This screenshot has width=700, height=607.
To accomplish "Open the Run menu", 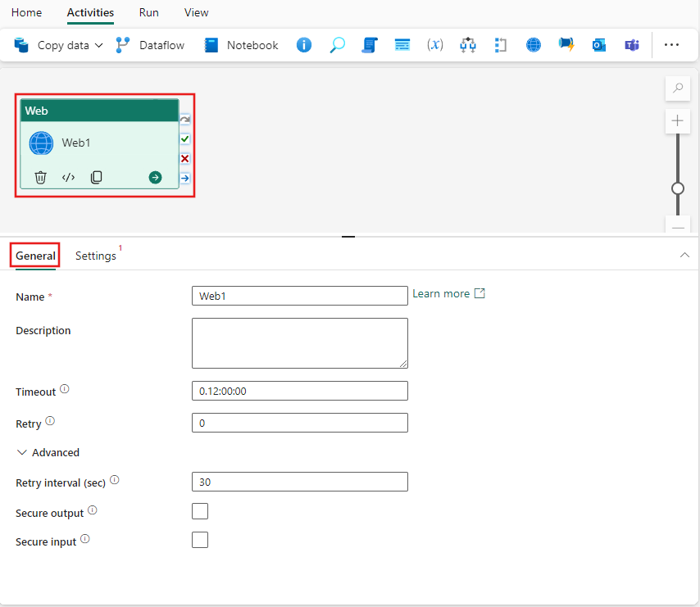I will pos(148,12).
